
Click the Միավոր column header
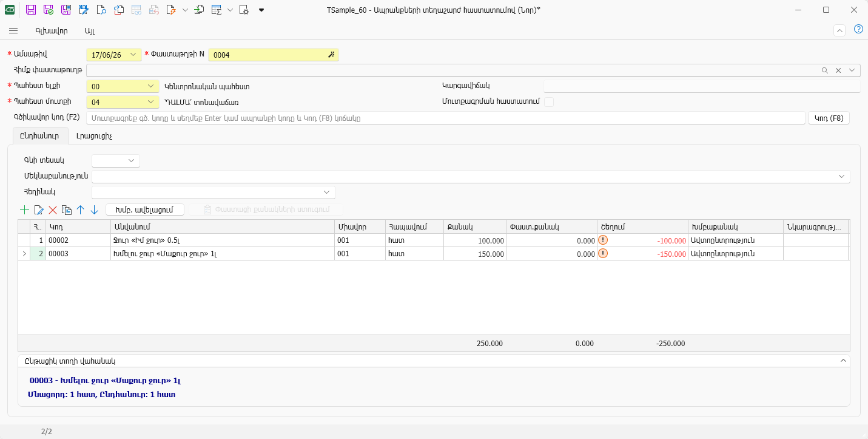click(x=360, y=226)
